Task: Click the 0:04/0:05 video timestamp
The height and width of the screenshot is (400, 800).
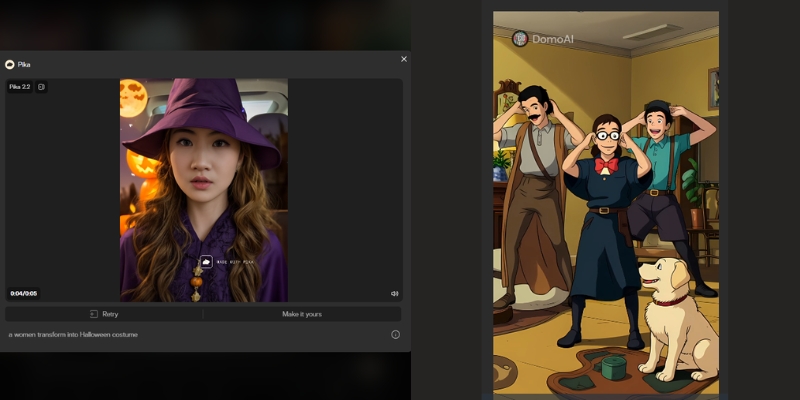Action: tap(23, 294)
